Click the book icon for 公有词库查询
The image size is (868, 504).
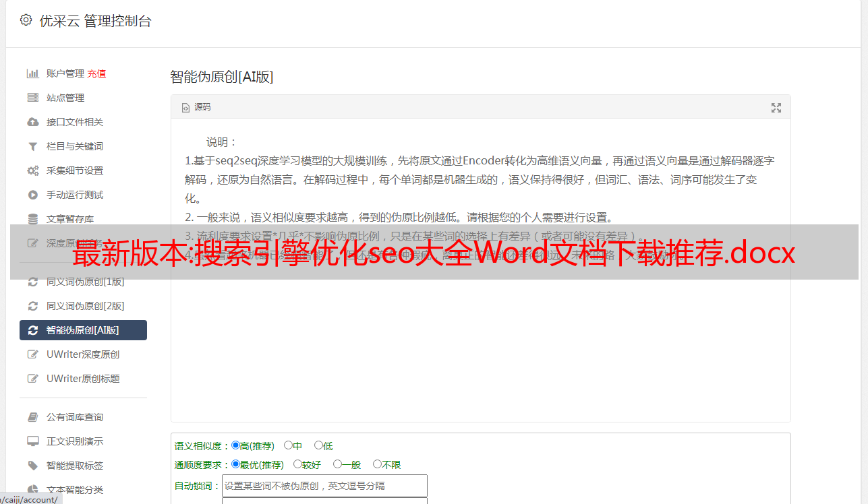point(32,417)
